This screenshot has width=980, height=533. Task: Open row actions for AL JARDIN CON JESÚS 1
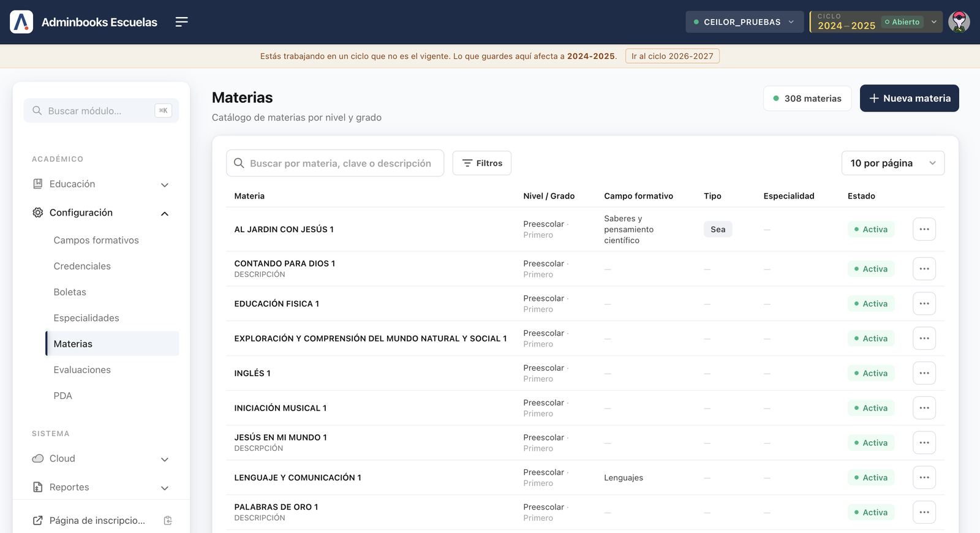click(x=924, y=229)
